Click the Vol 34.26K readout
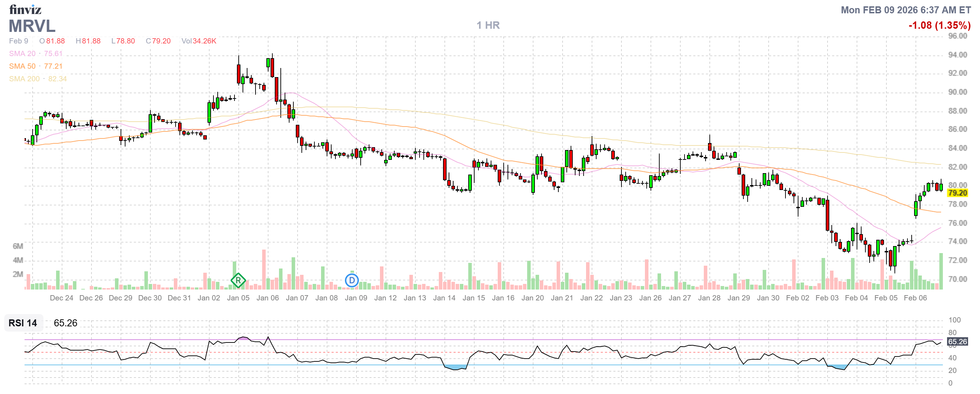The width and height of the screenshot is (980, 394). [199, 41]
